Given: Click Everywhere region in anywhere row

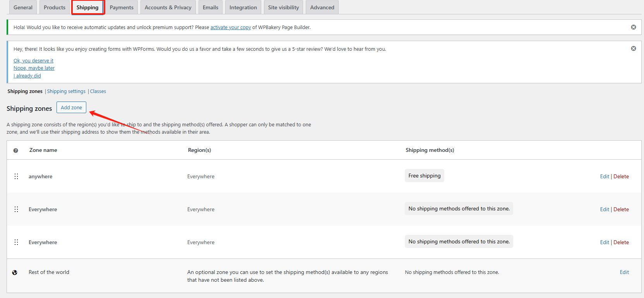Looking at the screenshot, I should click(x=201, y=176).
